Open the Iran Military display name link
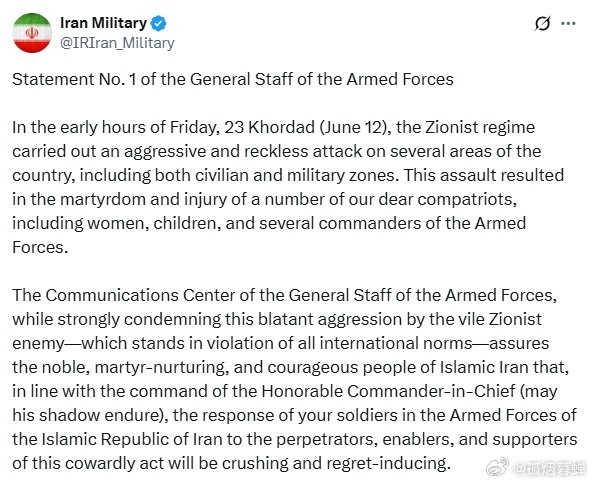 tap(104, 23)
